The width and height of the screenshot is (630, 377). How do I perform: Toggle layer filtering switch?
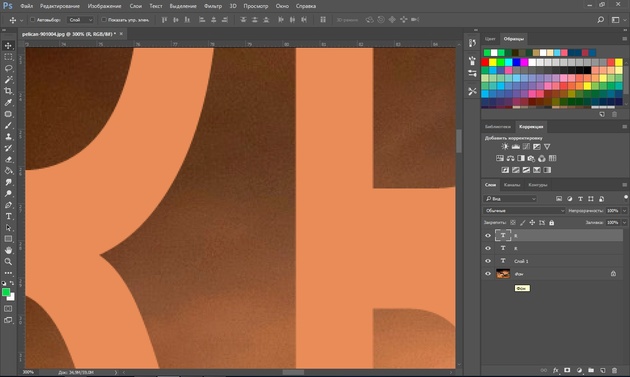(626, 197)
